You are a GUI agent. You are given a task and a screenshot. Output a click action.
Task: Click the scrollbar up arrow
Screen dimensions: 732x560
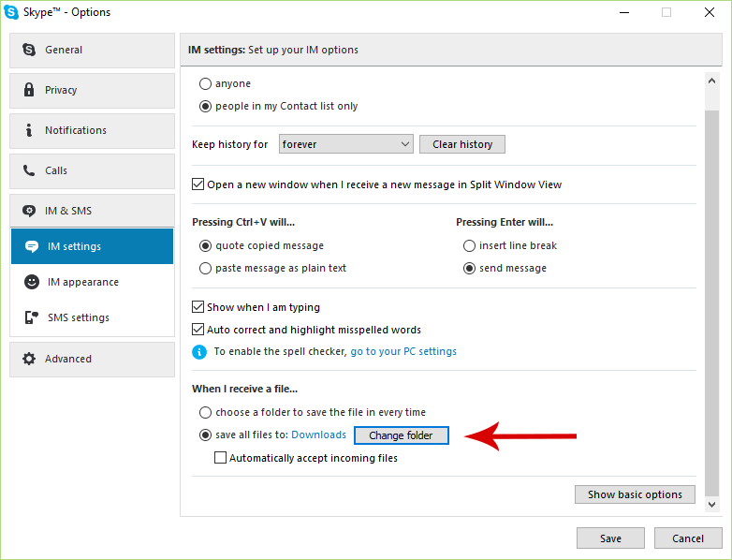(712, 81)
